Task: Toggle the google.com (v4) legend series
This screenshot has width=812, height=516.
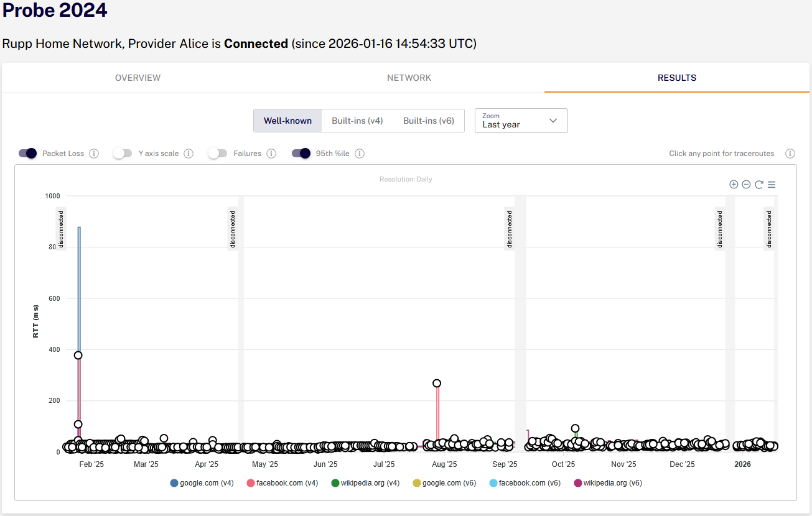Action: [x=202, y=482]
